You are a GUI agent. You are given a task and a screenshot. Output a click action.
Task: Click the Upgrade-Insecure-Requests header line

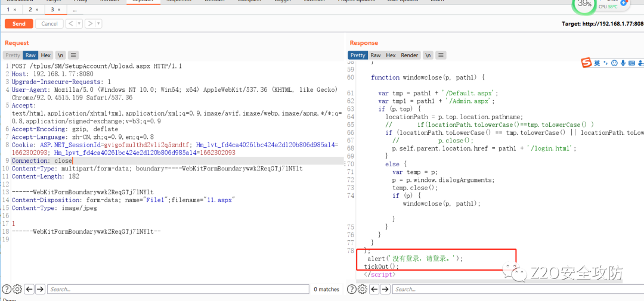[x=61, y=82]
